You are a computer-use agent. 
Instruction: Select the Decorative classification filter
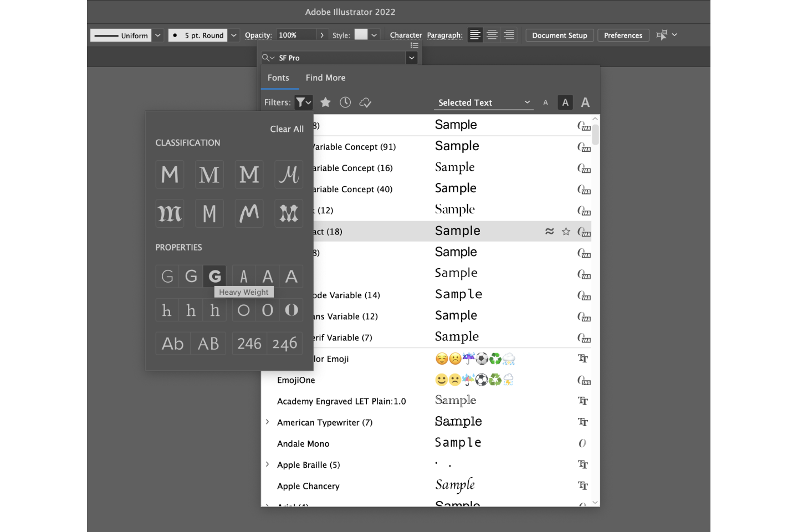pos(289,213)
